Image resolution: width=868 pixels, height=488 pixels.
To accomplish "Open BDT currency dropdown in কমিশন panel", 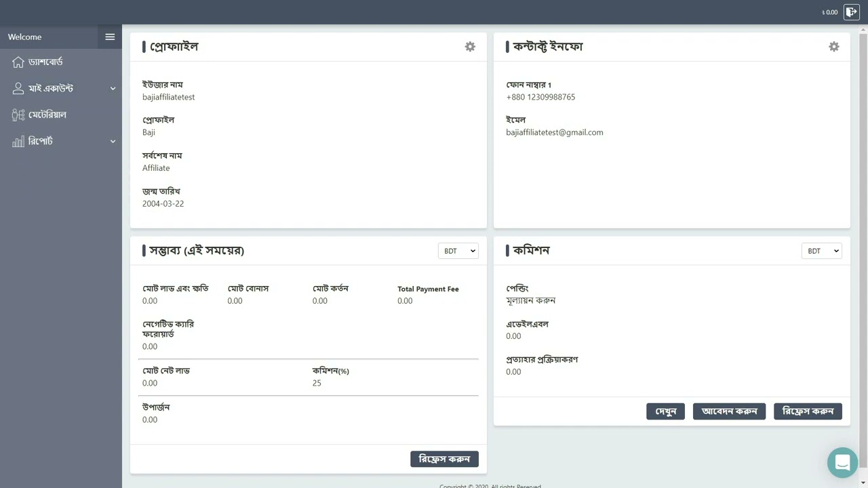I will (x=821, y=251).
